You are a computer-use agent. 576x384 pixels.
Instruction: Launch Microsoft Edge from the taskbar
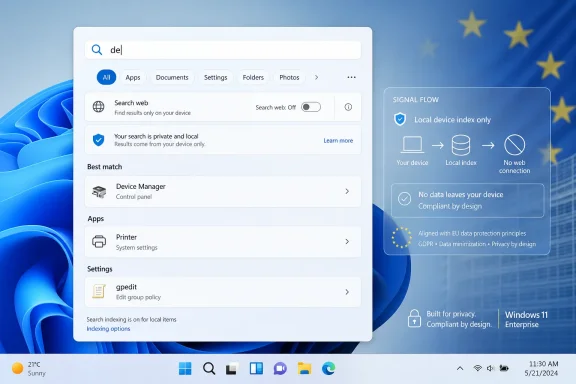click(328, 368)
